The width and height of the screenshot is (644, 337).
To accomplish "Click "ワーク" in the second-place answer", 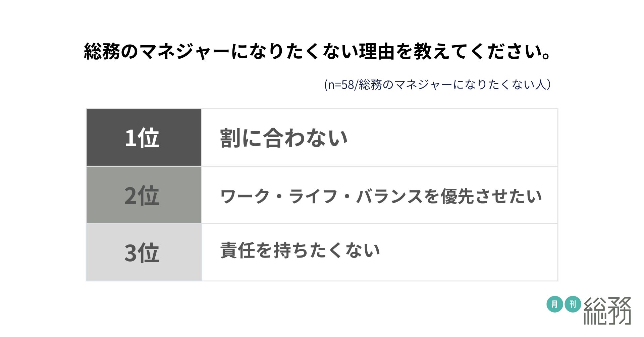I will point(245,196).
